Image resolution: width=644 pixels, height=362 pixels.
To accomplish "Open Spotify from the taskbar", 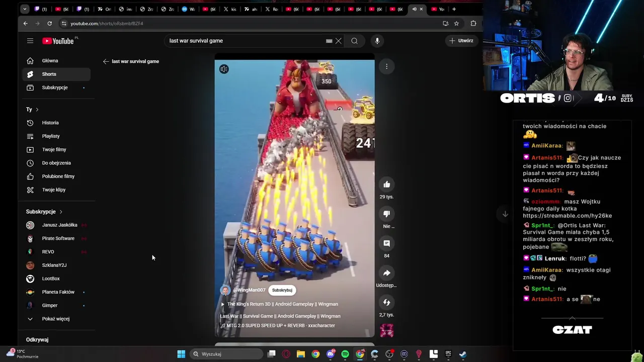I will 345,354.
